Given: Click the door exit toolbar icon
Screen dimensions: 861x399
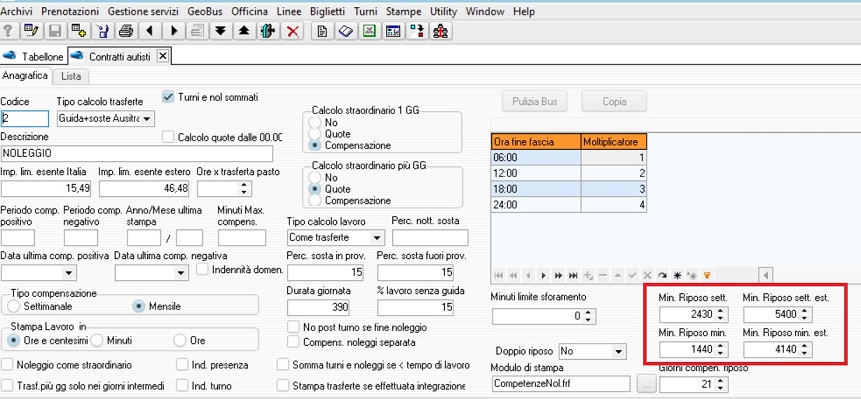Looking at the screenshot, I should tap(268, 31).
